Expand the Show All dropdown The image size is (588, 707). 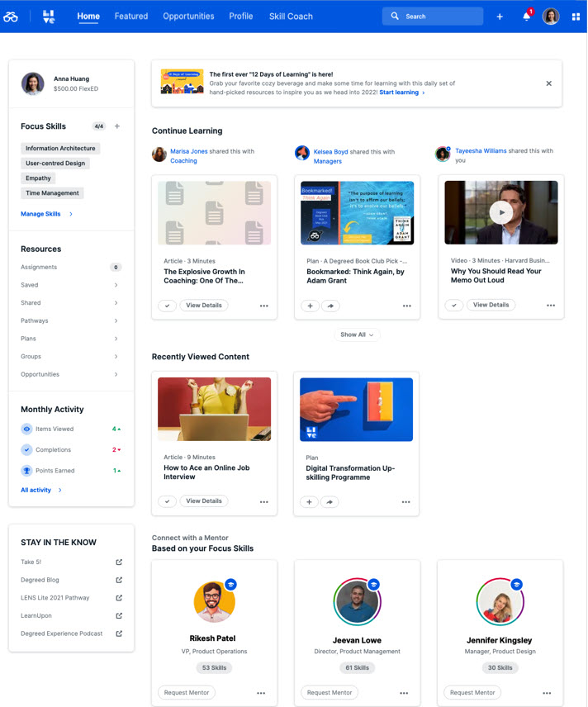(358, 335)
